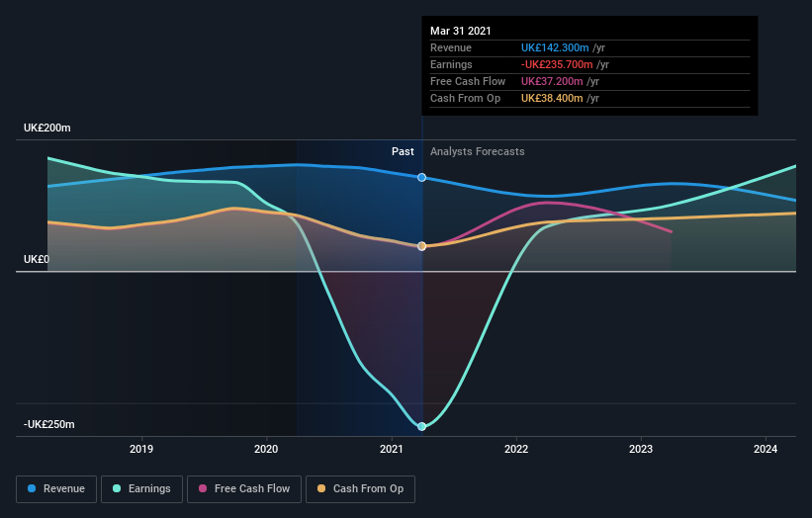Screen dimensions: 812x518
Task: Click the UK£38.400m cash from op value
Action: click(x=552, y=98)
